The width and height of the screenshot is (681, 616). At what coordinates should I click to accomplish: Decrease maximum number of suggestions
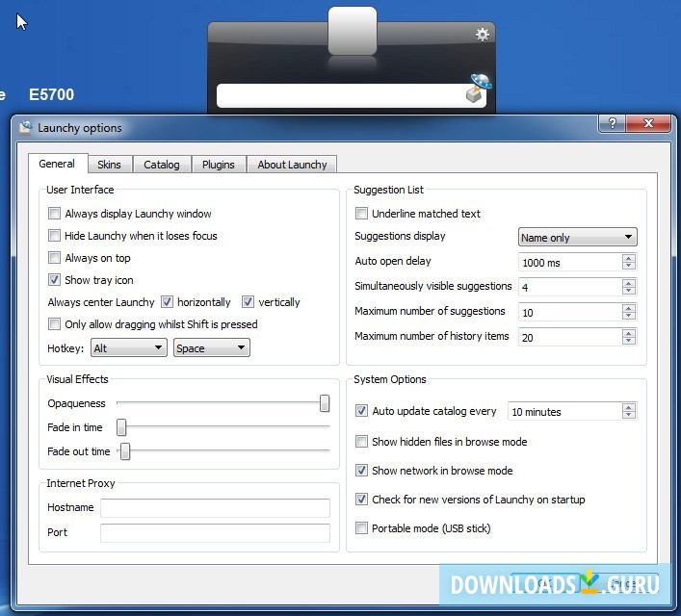pos(628,316)
